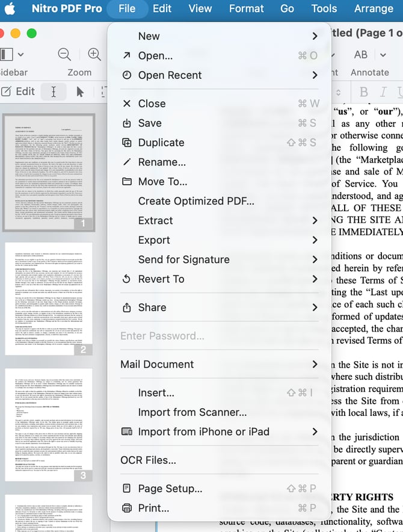Screen dimensions: 403x532
Task: Click the zoom out magnifier
Action: [64, 54]
